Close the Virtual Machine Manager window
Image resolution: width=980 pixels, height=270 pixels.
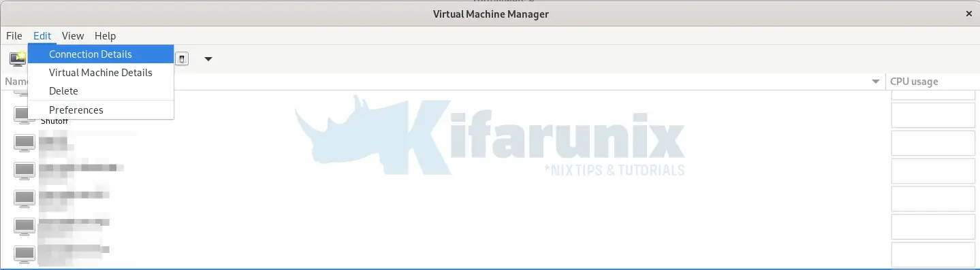(x=968, y=14)
